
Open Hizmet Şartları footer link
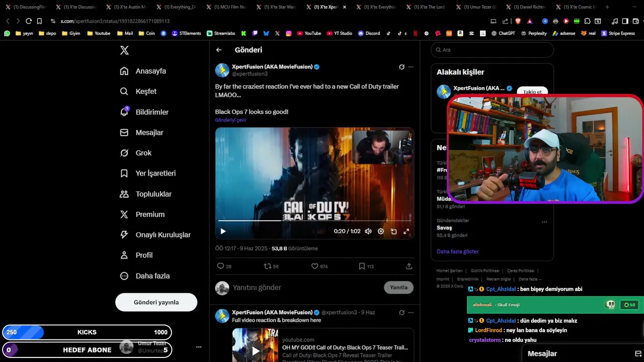point(449,271)
